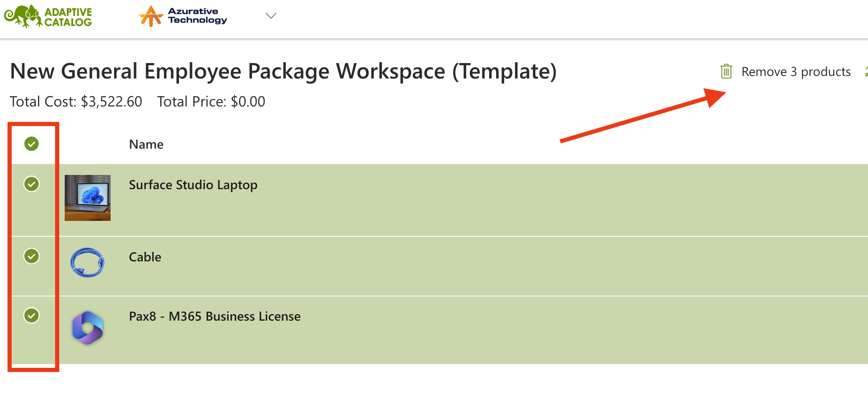Image resolution: width=868 pixels, height=405 pixels.
Task: Select the Cable product name
Action: coord(145,257)
